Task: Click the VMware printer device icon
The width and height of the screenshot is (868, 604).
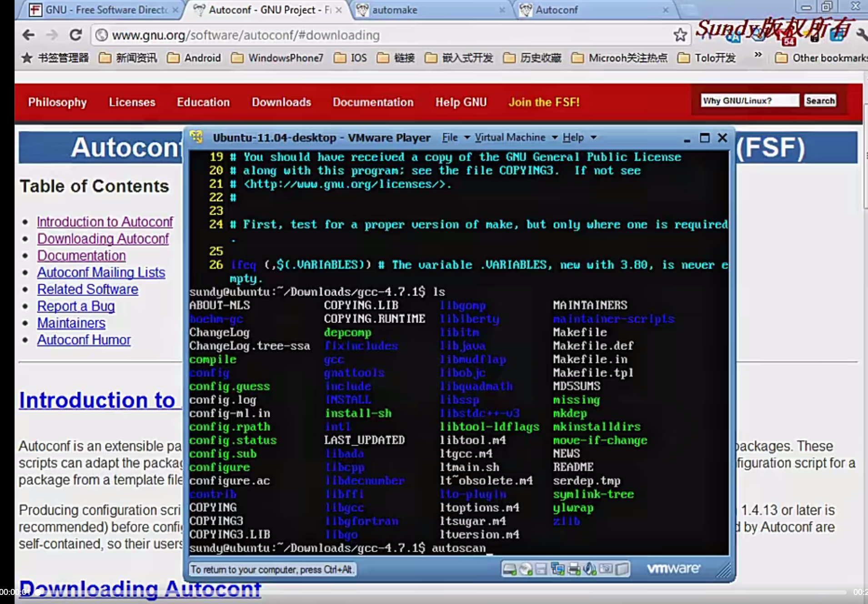Action: pyautogui.click(x=574, y=569)
